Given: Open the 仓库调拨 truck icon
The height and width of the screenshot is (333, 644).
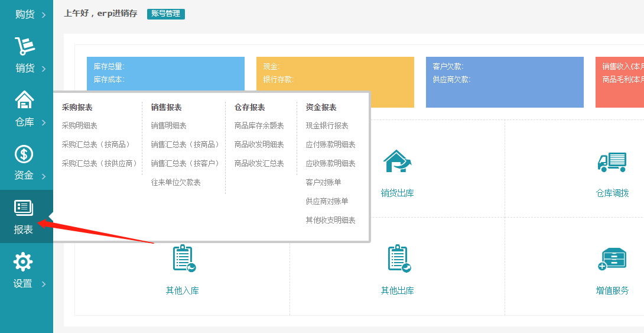Looking at the screenshot, I should click(612, 161).
